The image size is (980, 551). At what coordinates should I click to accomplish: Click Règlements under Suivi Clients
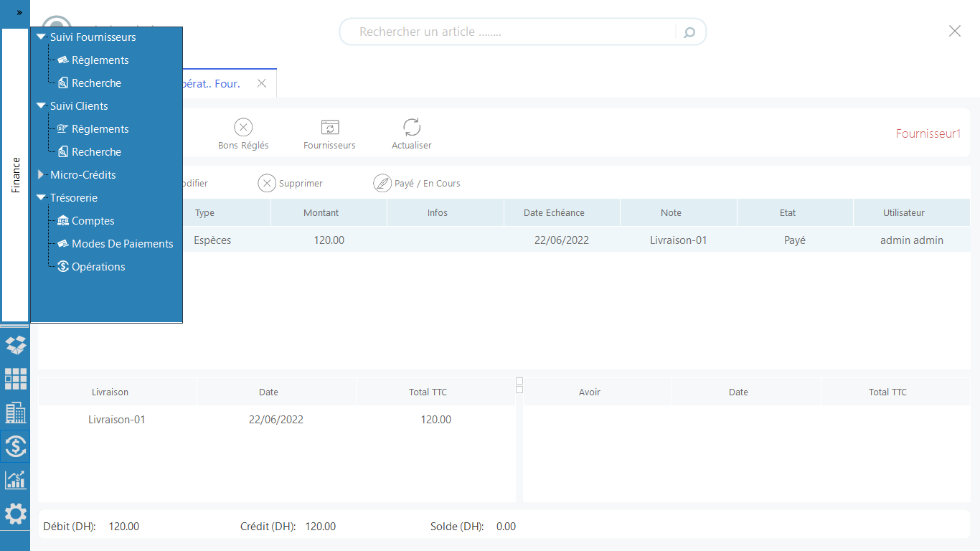coord(100,129)
